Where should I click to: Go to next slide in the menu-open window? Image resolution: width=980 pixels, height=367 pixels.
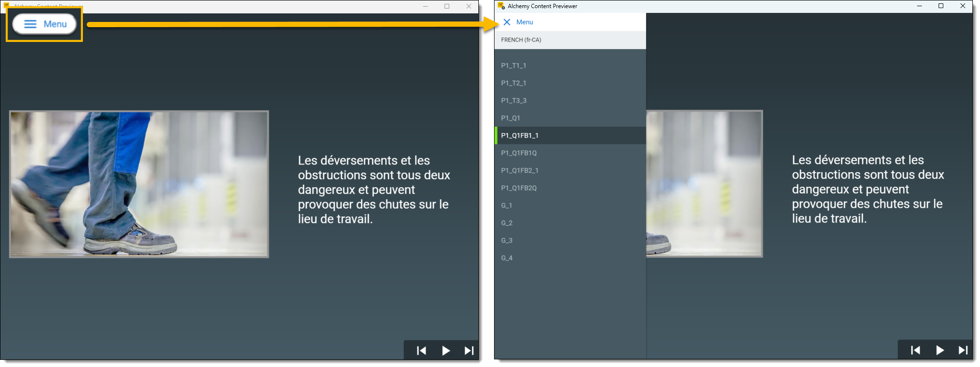coord(962,350)
